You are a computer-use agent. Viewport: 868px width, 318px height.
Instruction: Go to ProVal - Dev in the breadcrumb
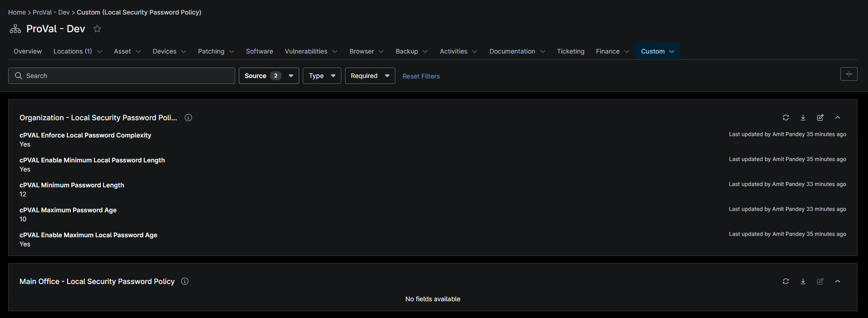[51, 12]
